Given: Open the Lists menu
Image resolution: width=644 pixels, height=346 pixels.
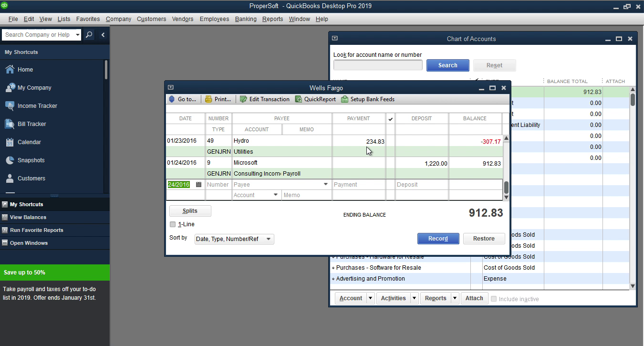Looking at the screenshot, I should pos(63,19).
